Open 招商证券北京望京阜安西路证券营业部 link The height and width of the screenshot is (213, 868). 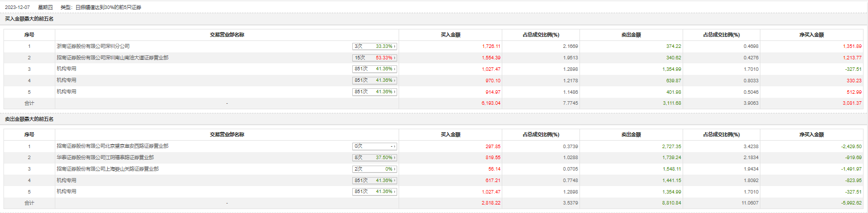pyautogui.click(x=113, y=146)
